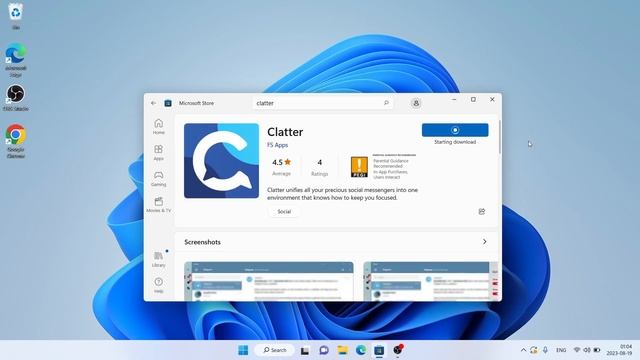The image size is (640, 360).
Task: Open the Recycle Bin desktop icon
Action: [x=16, y=16]
